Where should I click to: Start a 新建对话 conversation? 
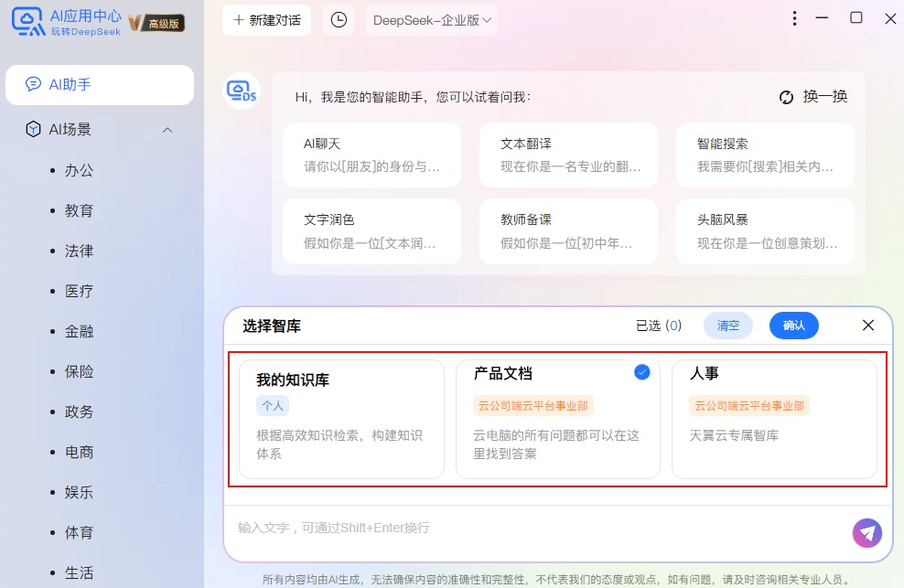pyautogui.click(x=266, y=20)
